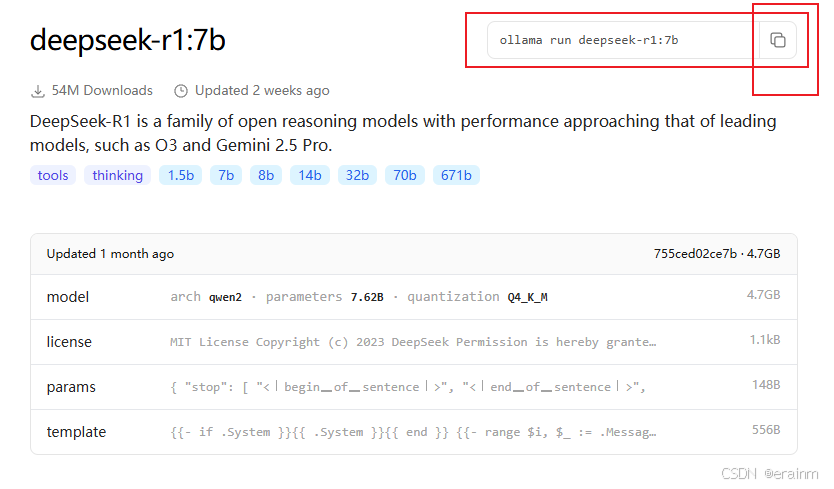Viewport: 834px width, 489px height.
Task: Click the '54M Downloads' text
Action: [x=102, y=90]
